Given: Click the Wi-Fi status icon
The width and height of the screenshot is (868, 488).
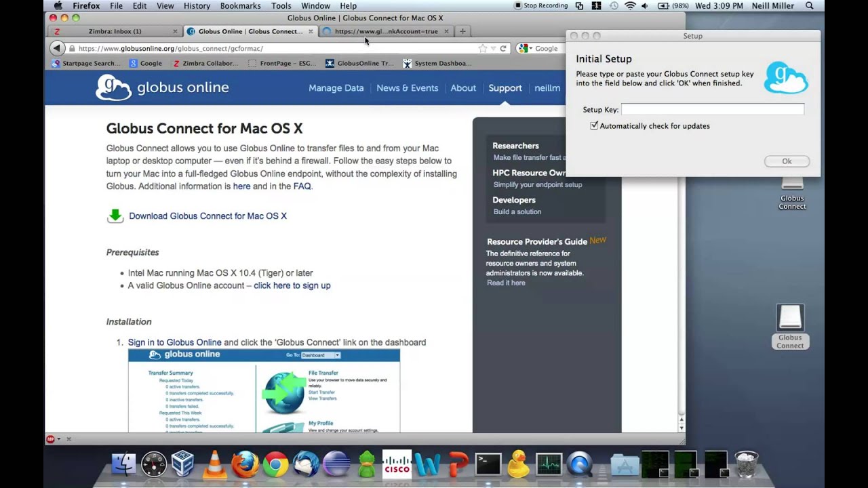Looking at the screenshot, I should [x=630, y=5].
